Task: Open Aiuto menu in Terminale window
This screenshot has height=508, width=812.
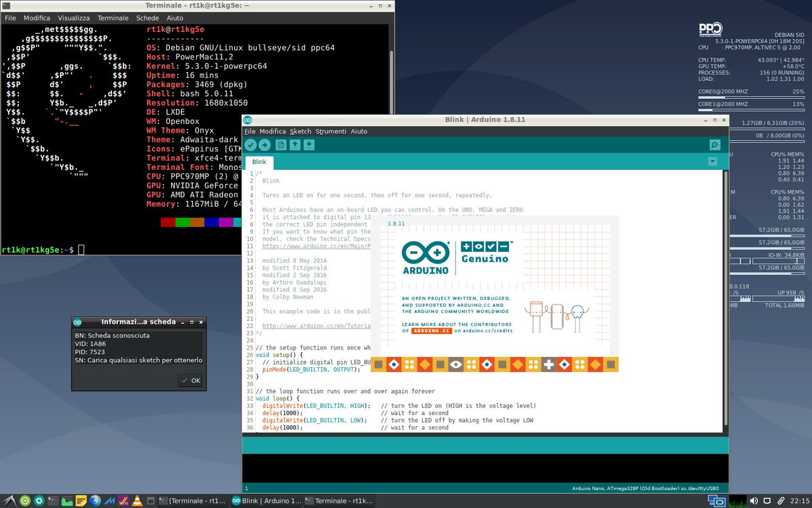Action: [175, 18]
